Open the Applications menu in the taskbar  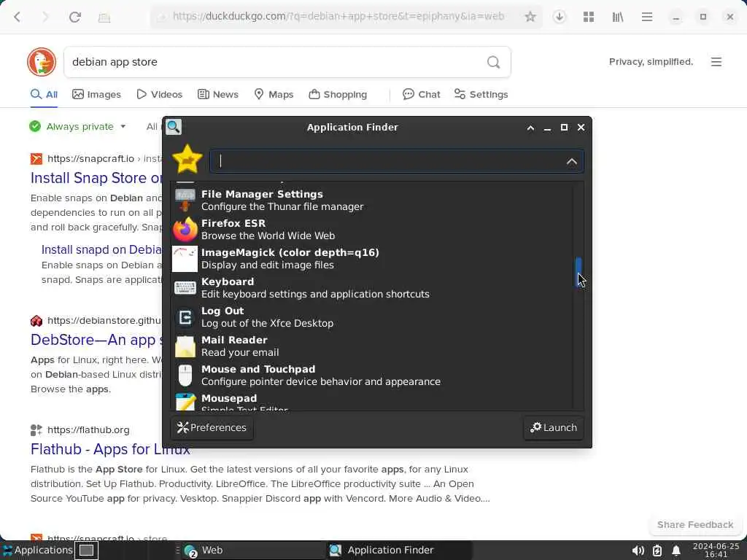[x=37, y=551]
